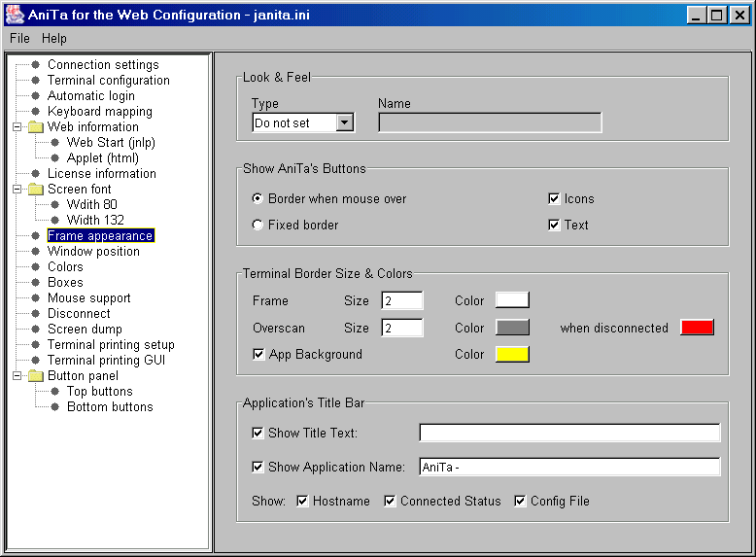
Task: Click the Frame Size input field
Action: pos(402,300)
